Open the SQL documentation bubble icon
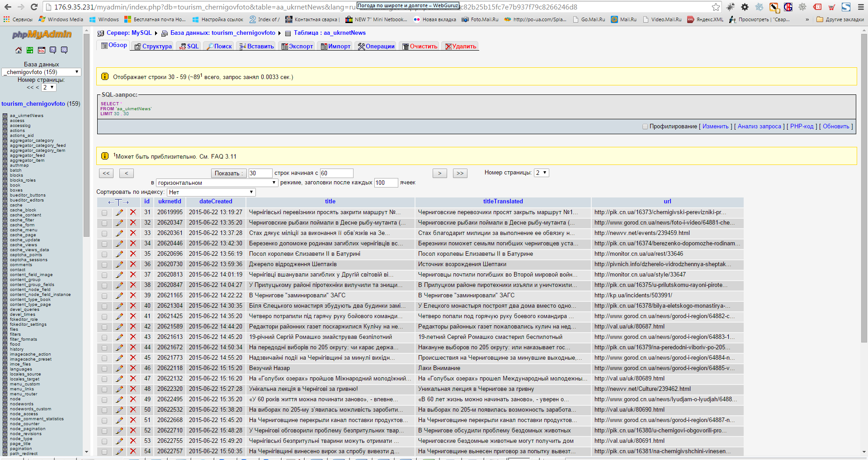The height and width of the screenshot is (460, 868). (64, 50)
